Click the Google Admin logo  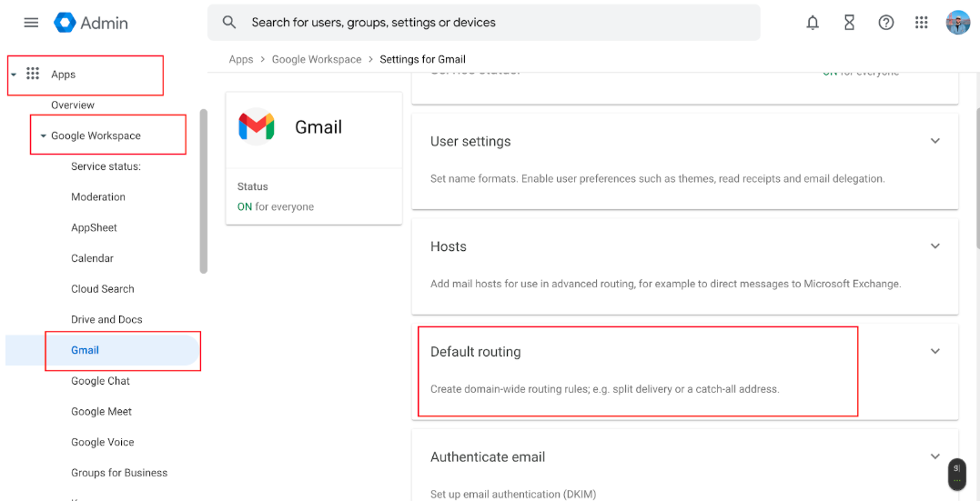tap(65, 23)
